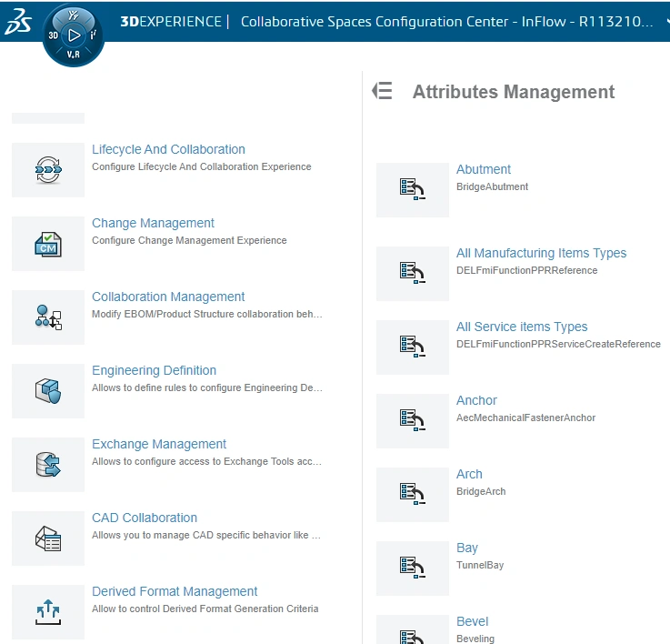Image resolution: width=670 pixels, height=644 pixels.
Task: Select the Arch type link
Action: 469,474
